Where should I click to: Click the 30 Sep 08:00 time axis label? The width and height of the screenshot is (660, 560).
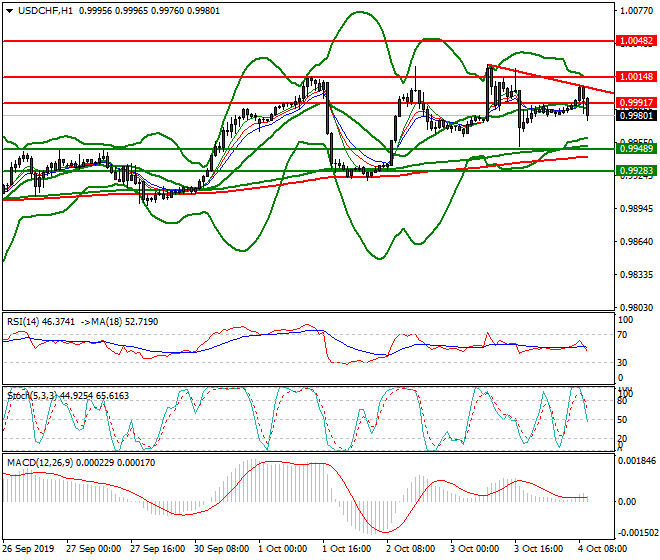pos(221,549)
